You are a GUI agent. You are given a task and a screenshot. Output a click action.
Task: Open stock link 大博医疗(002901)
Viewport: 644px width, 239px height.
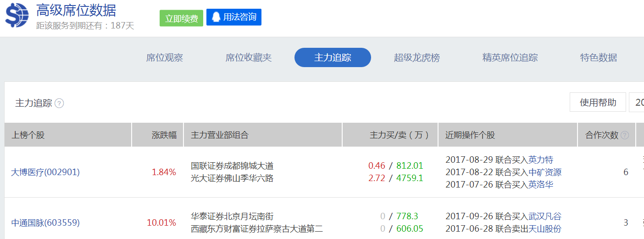pos(45,172)
